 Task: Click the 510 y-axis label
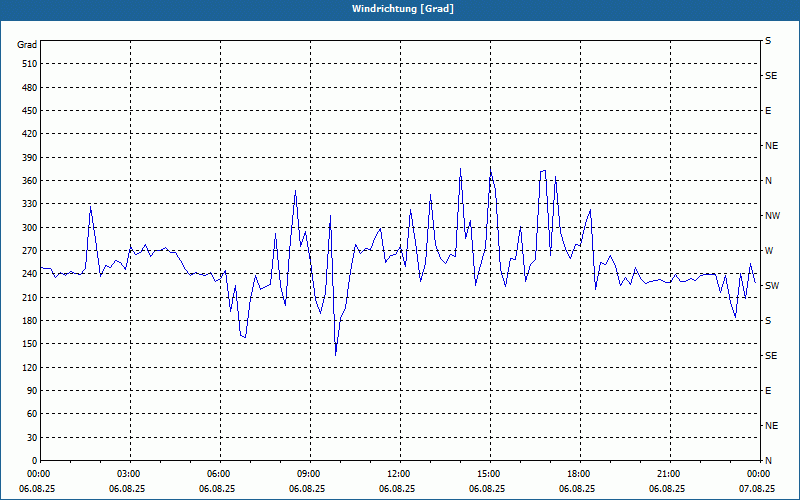pos(30,64)
